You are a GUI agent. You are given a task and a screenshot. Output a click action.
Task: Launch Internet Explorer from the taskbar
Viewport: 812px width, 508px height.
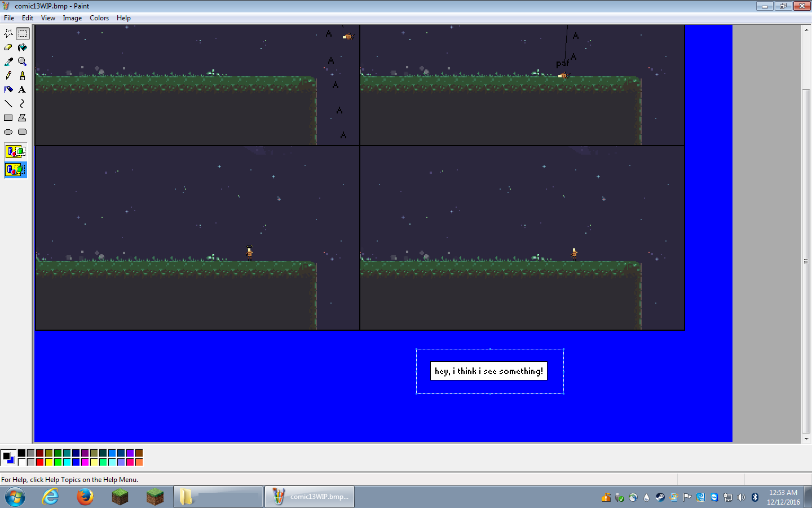coord(50,497)
